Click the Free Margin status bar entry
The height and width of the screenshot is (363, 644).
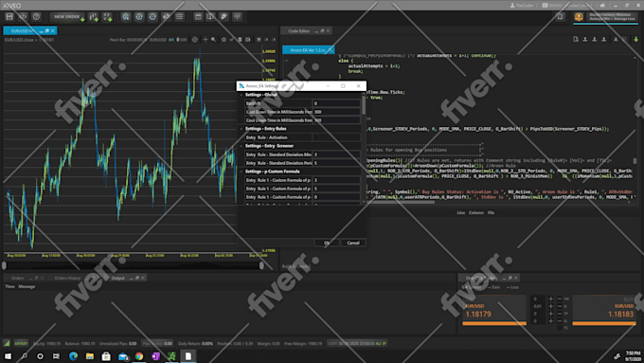click(x=303, y=344)
